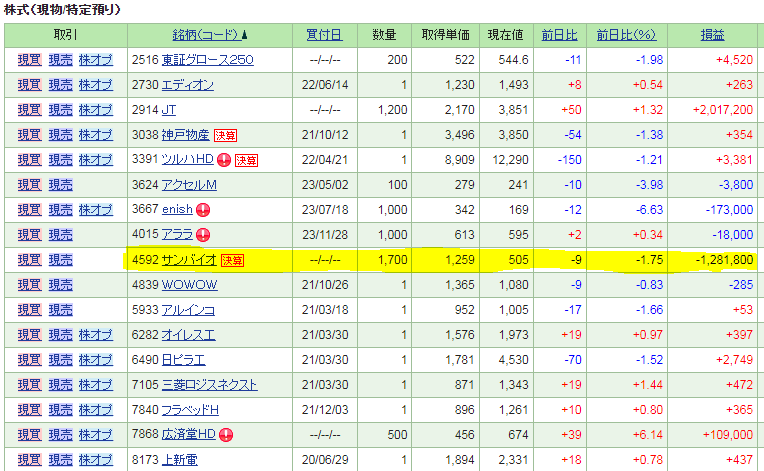Click 株オプ for 東証グロース250 row

[96, 60]
